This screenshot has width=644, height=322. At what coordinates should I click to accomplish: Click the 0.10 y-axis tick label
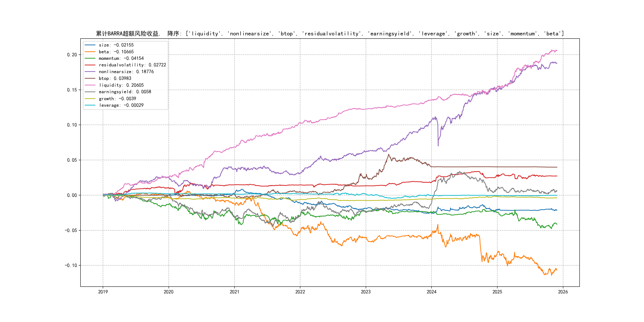(x=72, y=125)
